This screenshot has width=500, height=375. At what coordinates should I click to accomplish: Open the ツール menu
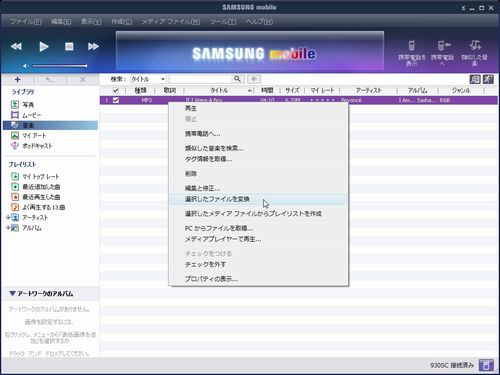pyautogui.click(x=223, y=22)
